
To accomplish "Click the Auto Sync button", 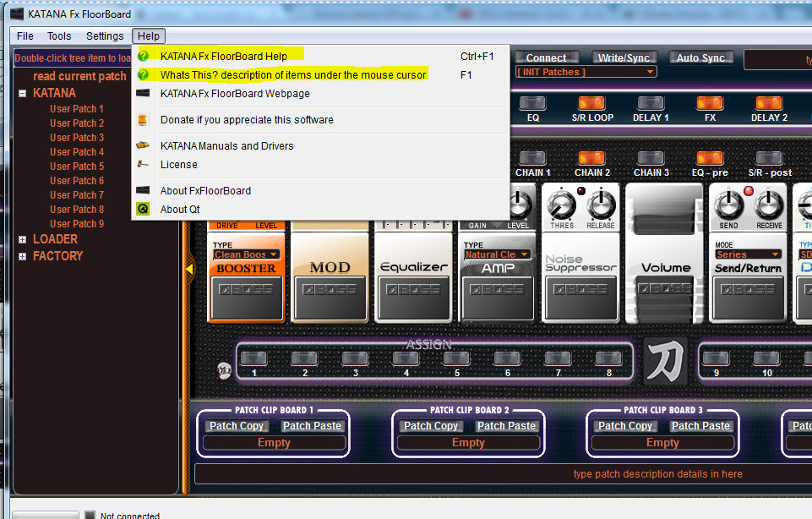I will click(x=700, y=57).
